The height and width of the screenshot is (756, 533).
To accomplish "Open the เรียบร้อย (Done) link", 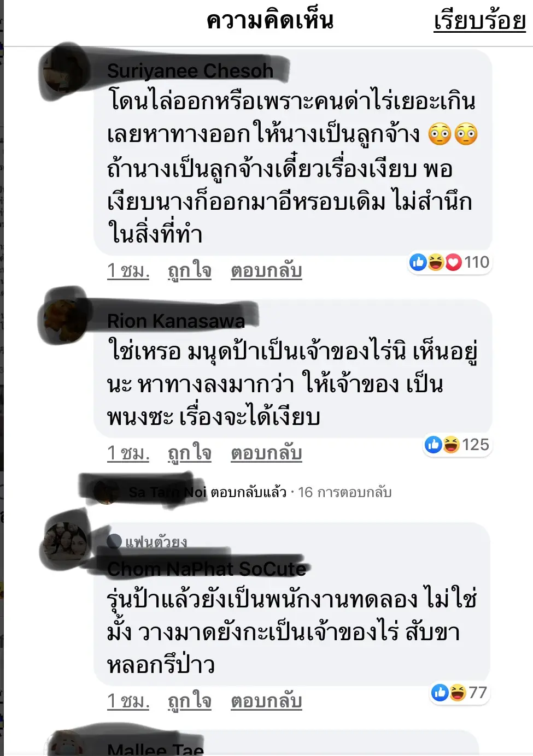I will [479, 21].
